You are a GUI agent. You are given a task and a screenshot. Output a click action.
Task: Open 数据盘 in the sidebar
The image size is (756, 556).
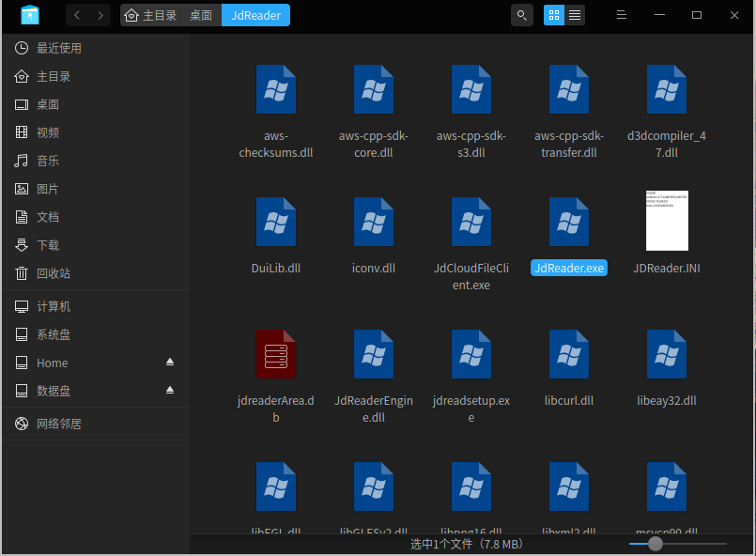96,391
